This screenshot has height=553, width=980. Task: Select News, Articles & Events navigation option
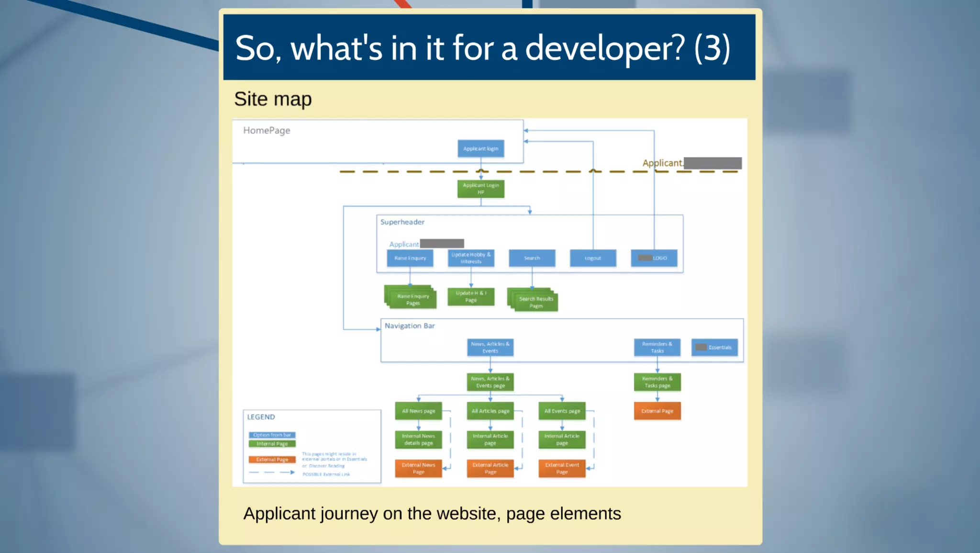tap(490, 347)
